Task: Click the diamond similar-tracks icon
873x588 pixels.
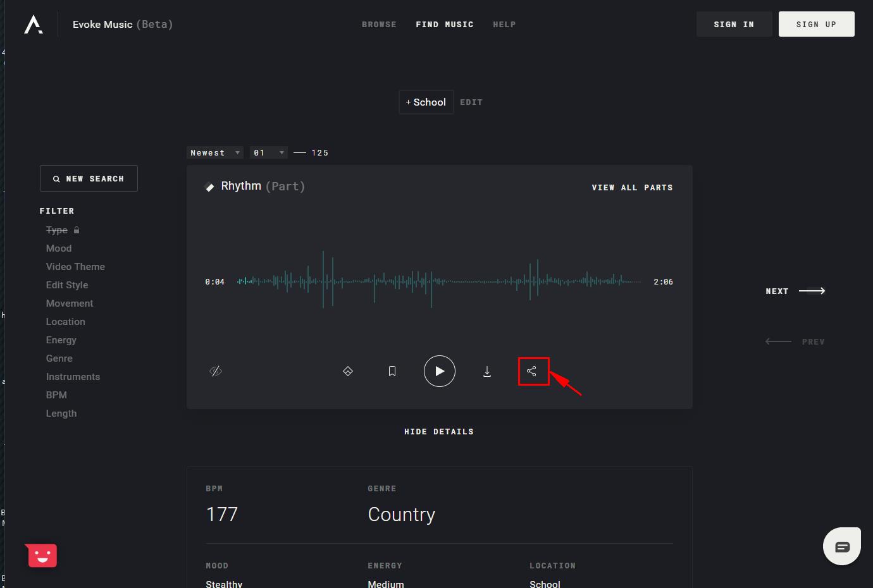Action: 348,371
